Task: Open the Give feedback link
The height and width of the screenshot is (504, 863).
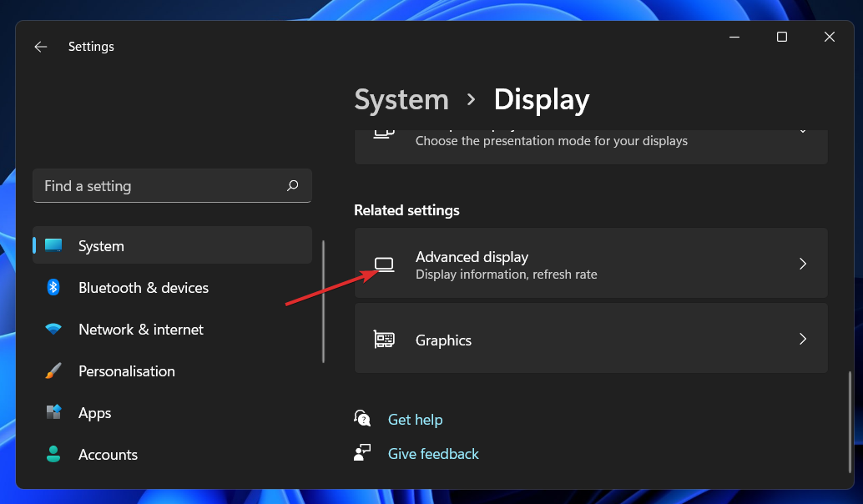Action: (x=433, y=453)
